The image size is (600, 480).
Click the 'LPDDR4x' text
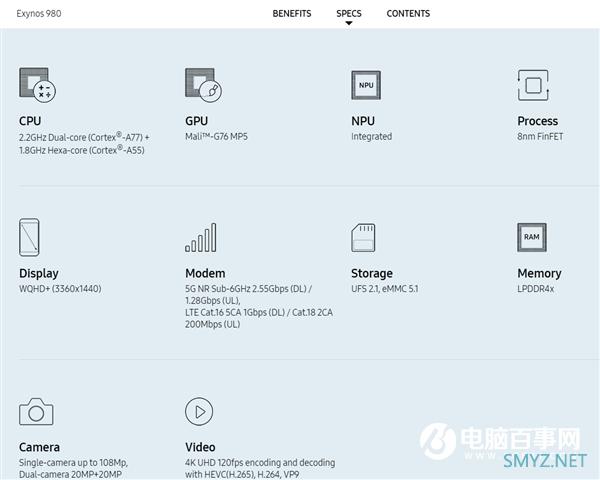536,289
